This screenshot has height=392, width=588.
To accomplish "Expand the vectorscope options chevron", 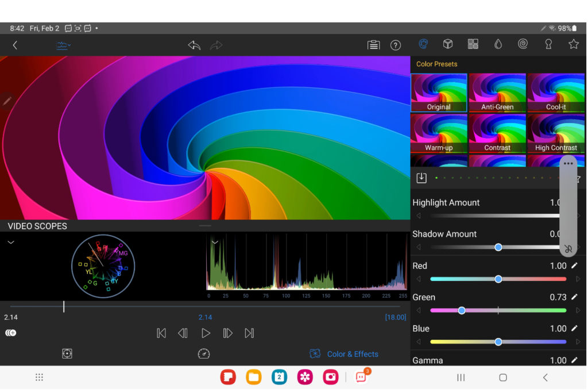I will pos(11,242).
